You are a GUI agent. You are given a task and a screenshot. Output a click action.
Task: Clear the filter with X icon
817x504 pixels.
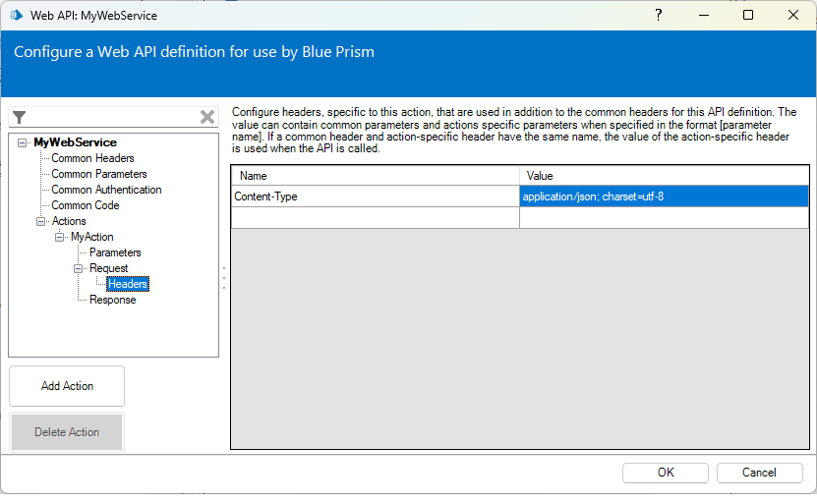click(x=207, y=117)
